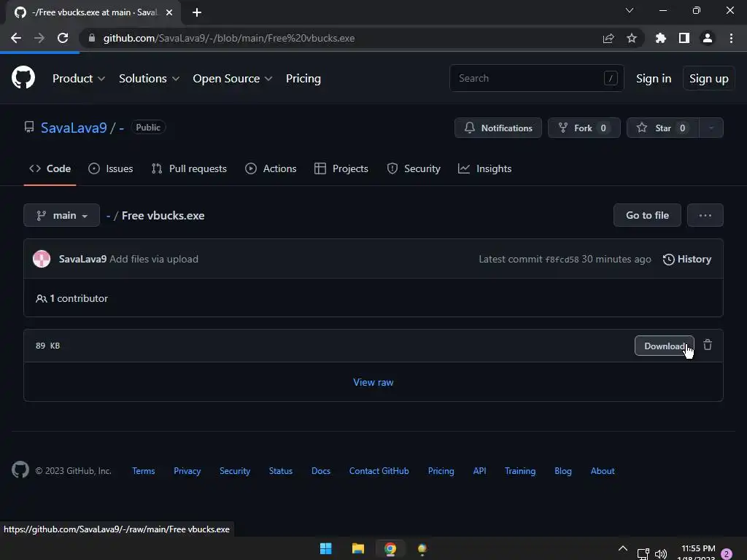The image size is (747, 560).
Task: Open File Explorer from the taskbar
Action: 357,548
